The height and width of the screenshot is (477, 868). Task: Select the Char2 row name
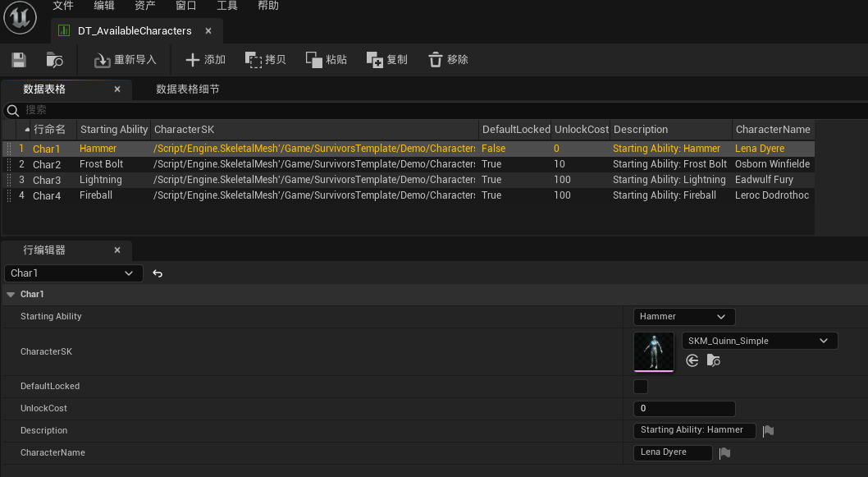tap(47, 164)
